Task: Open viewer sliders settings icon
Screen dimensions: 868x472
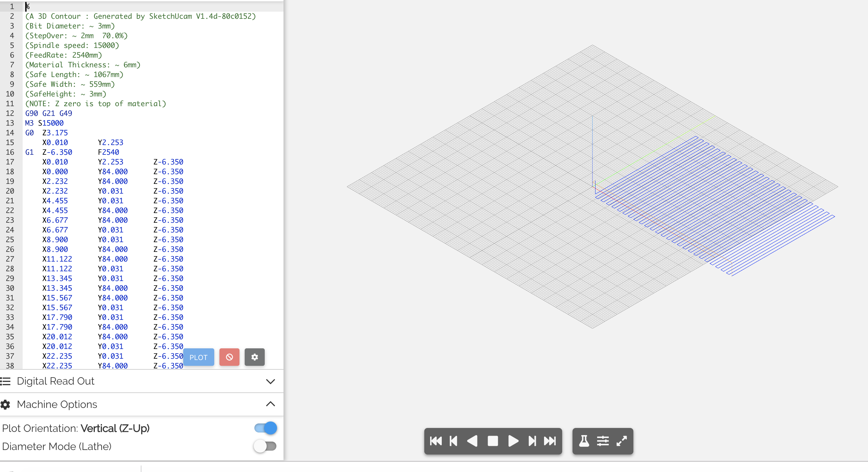Action: 603,441
